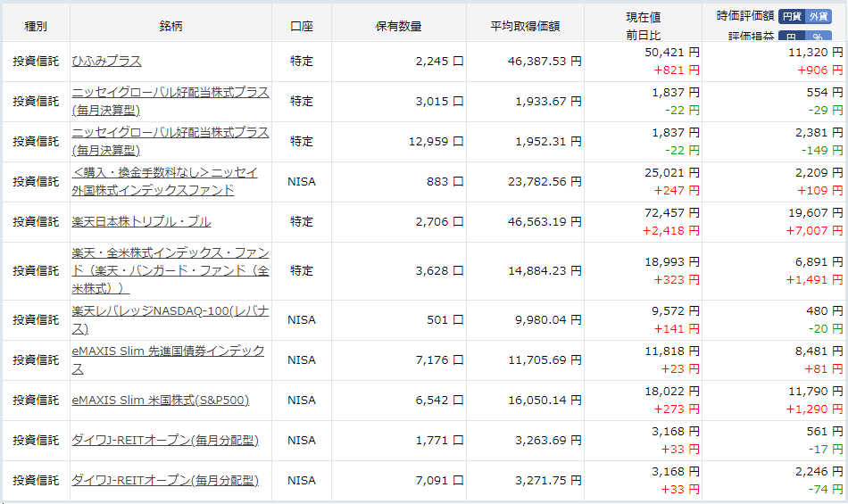Viewport: 848px width, 504px height.
Task: Select quantity 501 口
Action: [x=445, y=319]
